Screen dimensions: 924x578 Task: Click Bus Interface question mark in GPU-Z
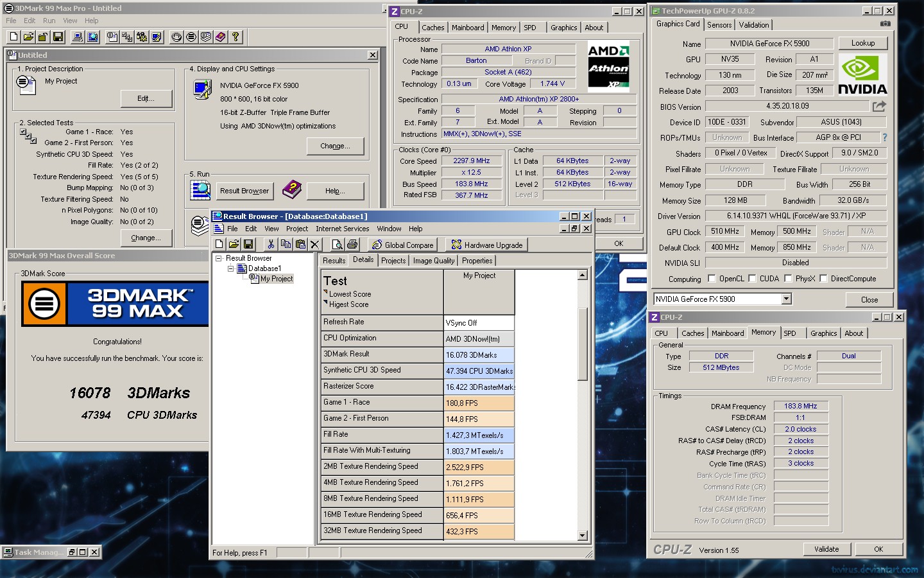click(x=885, y=137)
